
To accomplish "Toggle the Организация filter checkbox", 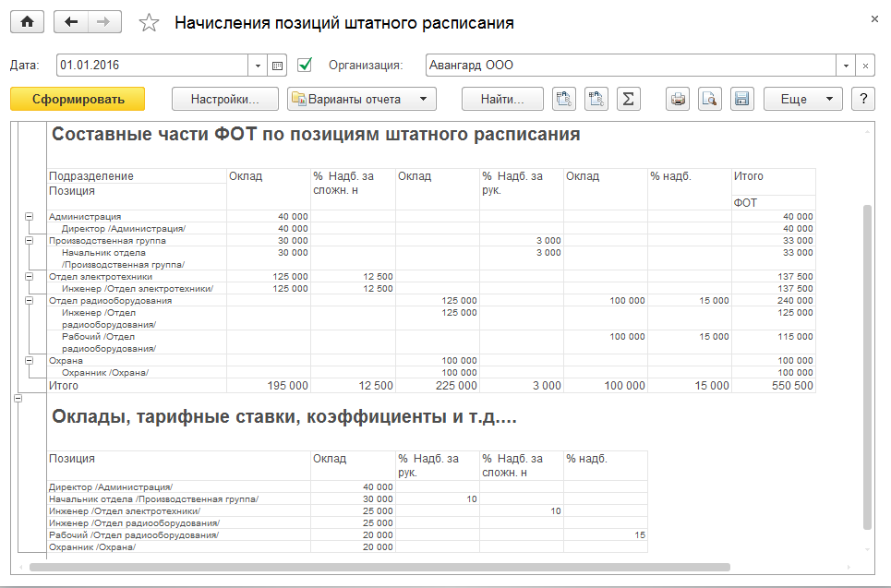I will pos(305,66).
